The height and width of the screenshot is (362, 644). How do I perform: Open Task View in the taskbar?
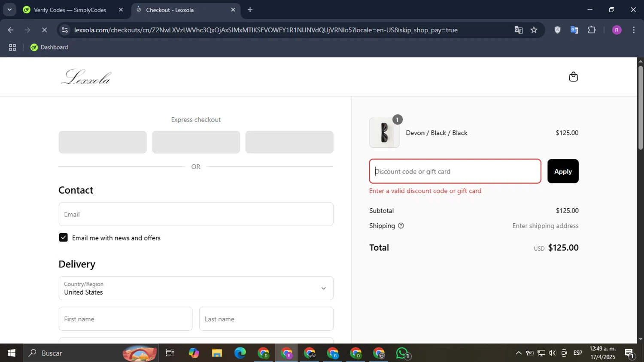[x=170, y=353]
